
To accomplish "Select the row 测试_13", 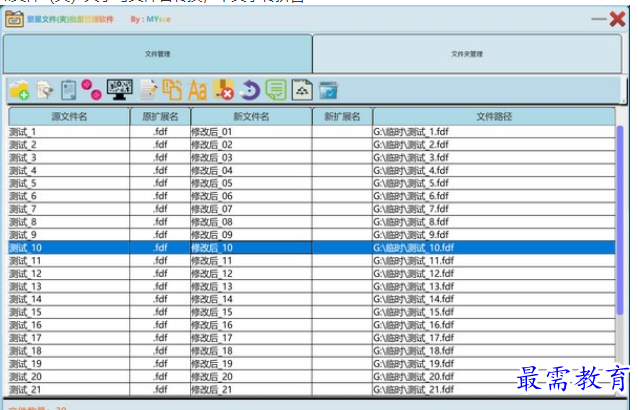I will point(312,287).
